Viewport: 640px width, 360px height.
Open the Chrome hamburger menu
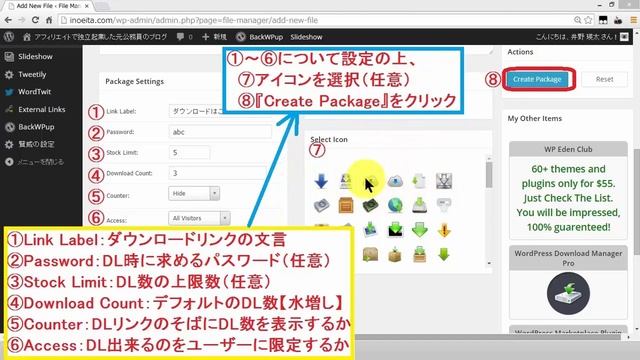click(x=634, y=20)
